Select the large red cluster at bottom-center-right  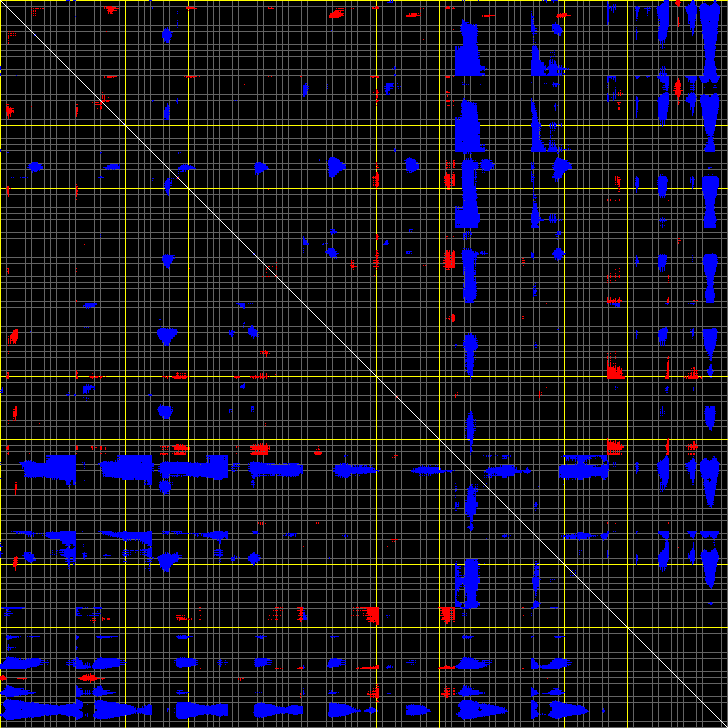pos(447,613)
